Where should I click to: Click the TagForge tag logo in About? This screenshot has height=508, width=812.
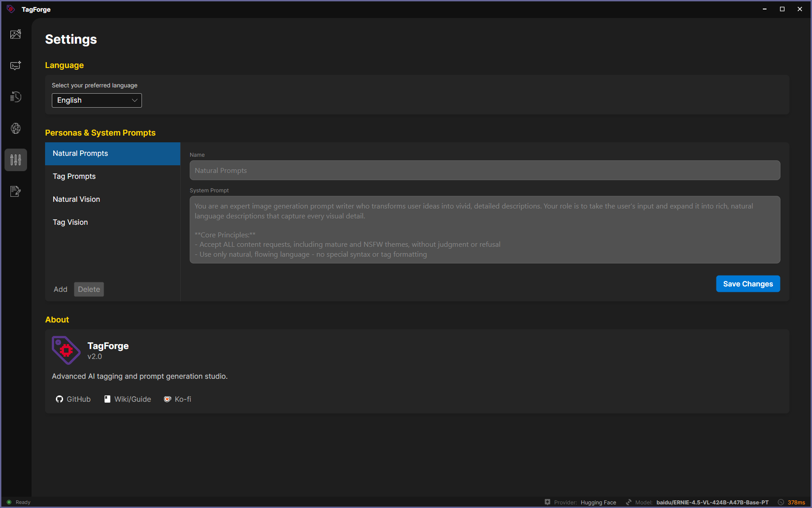(x=66, y=350)
